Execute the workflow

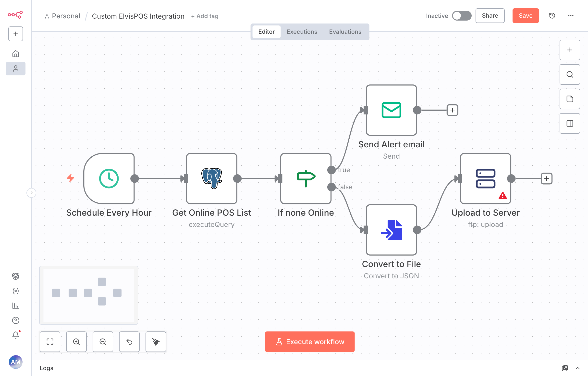point(309,342)
